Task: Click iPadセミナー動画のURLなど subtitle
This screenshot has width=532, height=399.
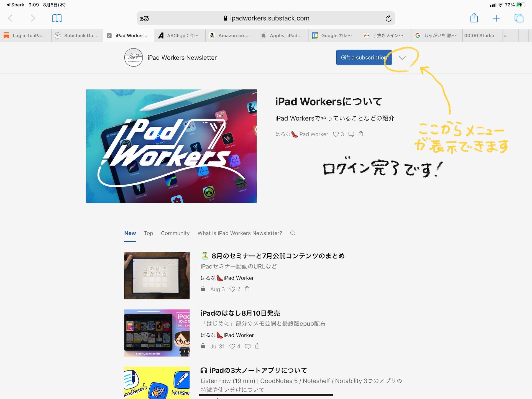Action: click(239, 266)
